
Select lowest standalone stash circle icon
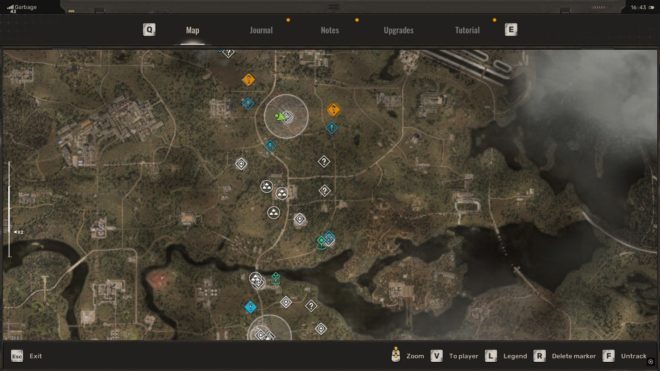tap(274, 213)
